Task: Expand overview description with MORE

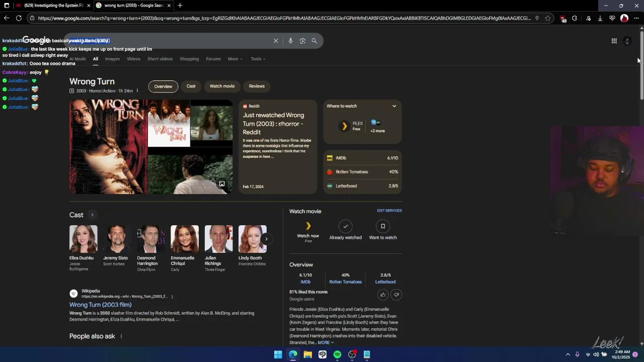Action: (326, 343)
